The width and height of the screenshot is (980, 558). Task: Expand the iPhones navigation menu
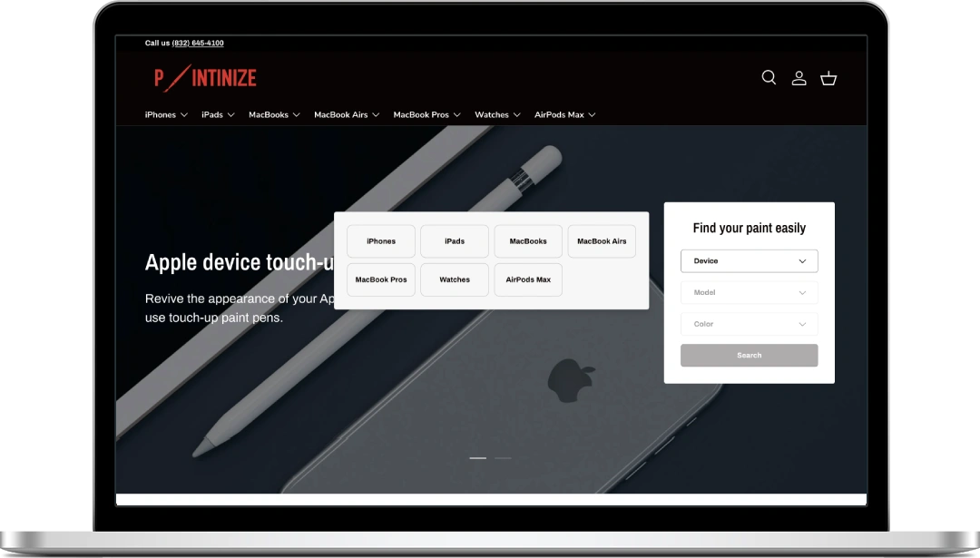coord(166,115)
